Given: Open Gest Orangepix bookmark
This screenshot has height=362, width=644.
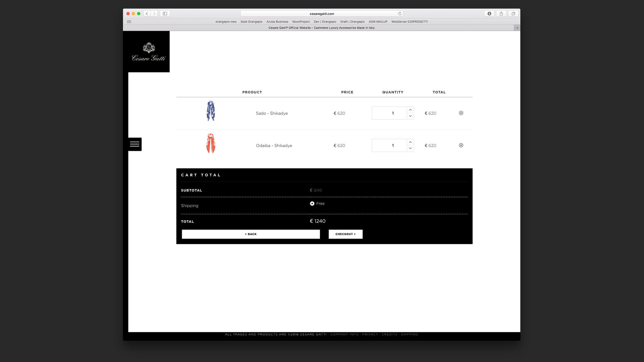Looking at the screenshot, I should point(252,22).
